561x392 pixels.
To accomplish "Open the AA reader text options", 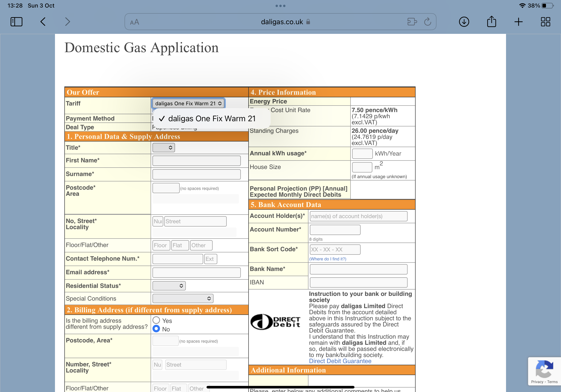I will coord(134,22).
